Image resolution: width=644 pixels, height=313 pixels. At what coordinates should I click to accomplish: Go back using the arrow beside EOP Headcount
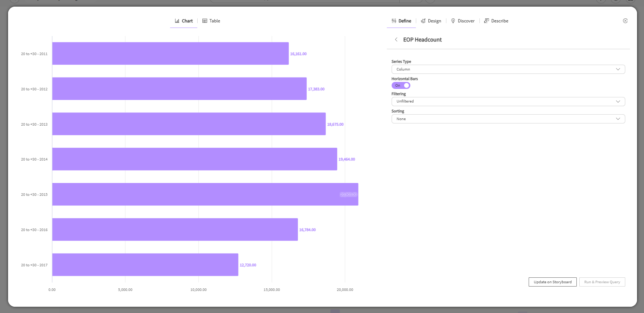pos(396,40)
